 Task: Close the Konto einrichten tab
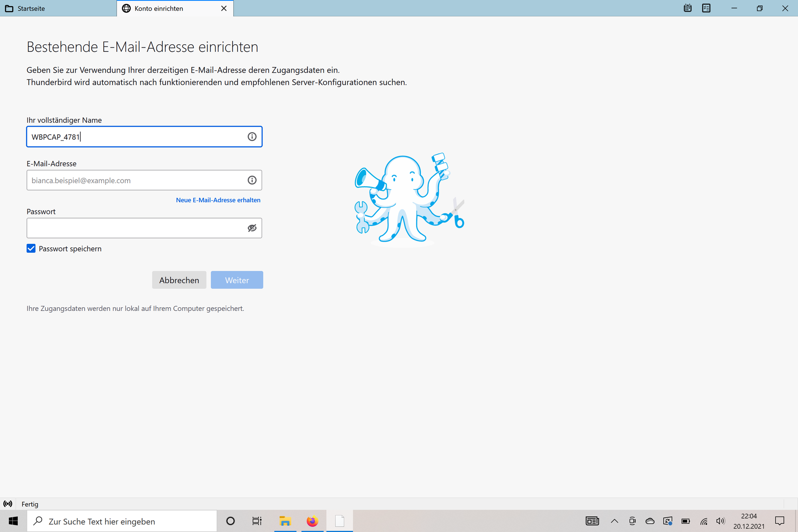click(224, 8)
